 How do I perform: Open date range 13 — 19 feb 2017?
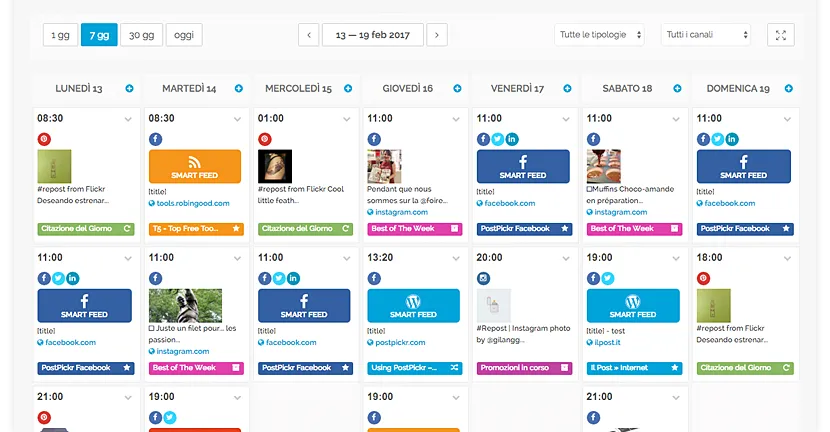point(373,35)
